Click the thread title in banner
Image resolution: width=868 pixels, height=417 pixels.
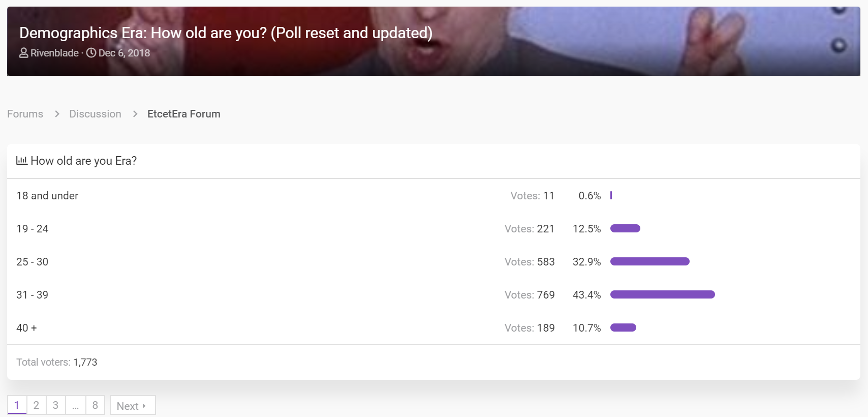pyautogui.click(x=226, y=33)
